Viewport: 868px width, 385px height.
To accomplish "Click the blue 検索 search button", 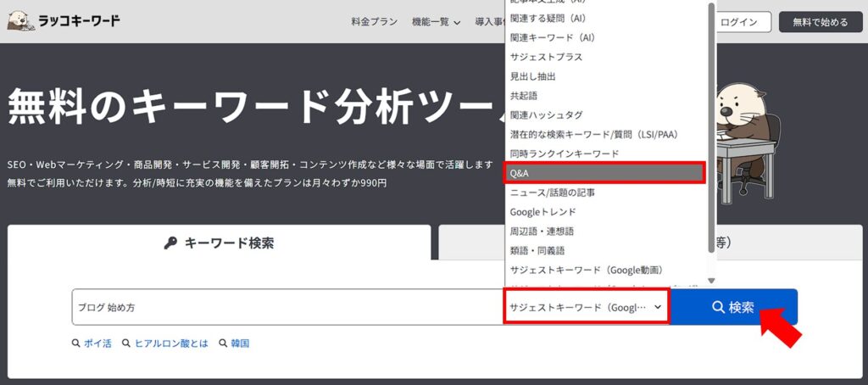I will 733,307.
